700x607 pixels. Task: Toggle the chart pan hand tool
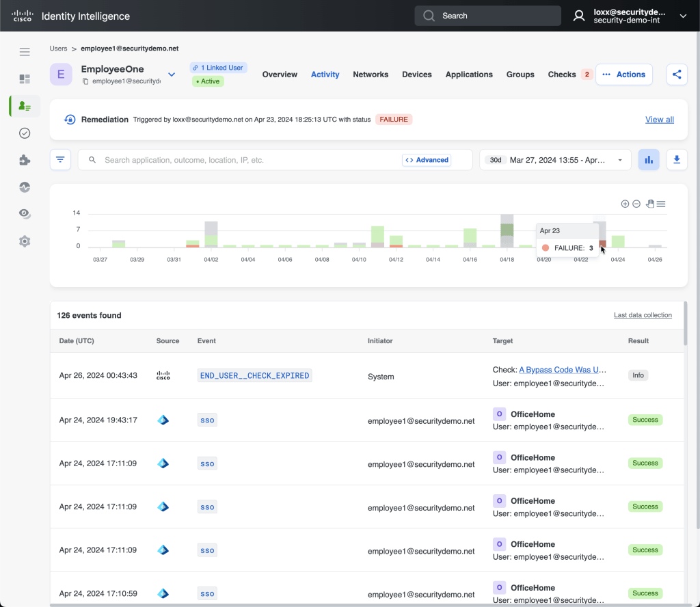pos(649,204)
